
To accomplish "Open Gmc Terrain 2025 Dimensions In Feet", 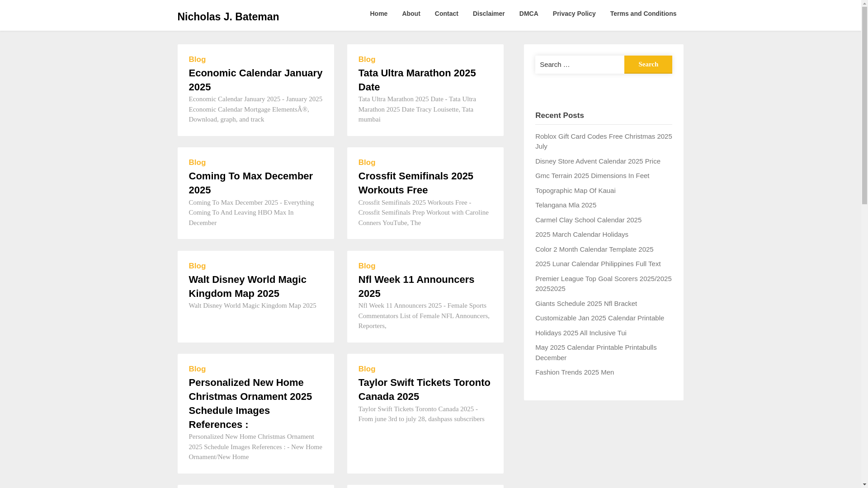I will tap(592, 175).
